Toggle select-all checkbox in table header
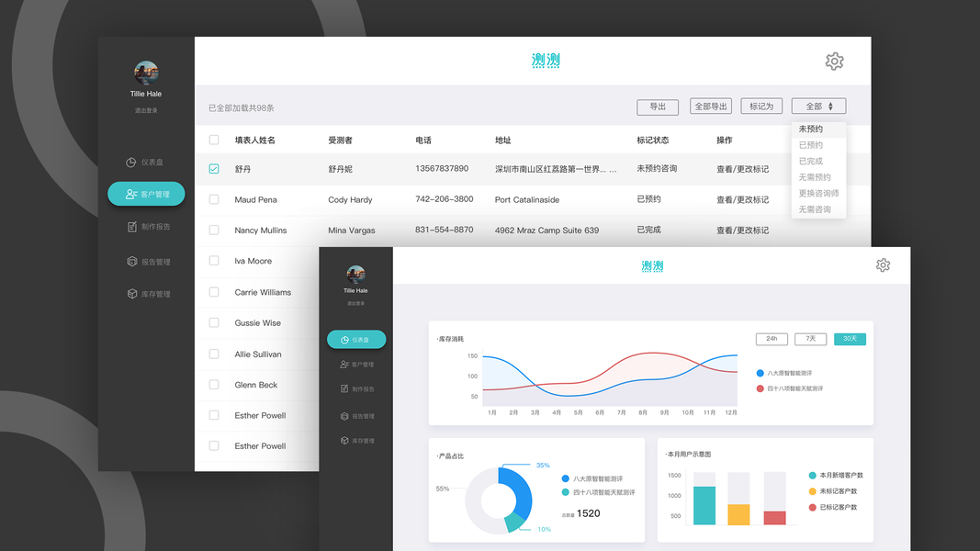The image size is (980, 551). click(x=214, y=140)
